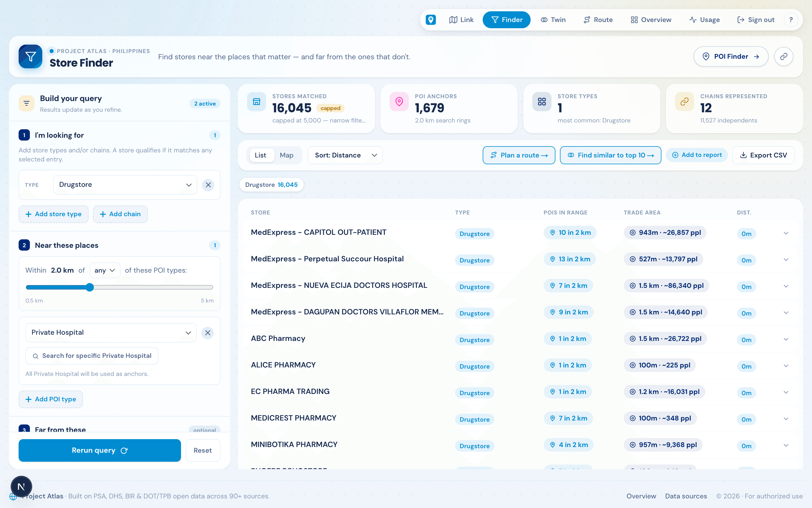Click the trade area chip for ALICE PHARMACY

(659, 365)
